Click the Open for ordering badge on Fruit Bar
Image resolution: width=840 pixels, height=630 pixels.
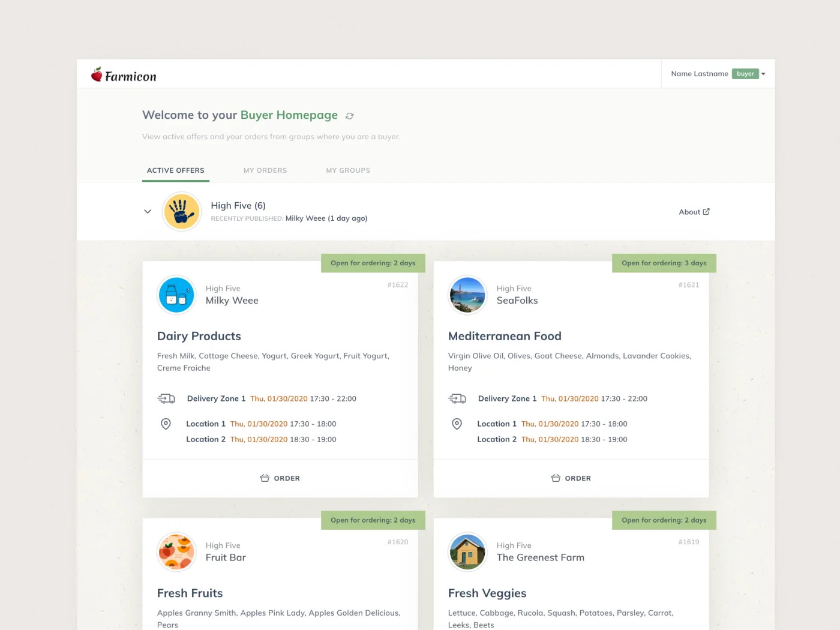click(x=373, y=520)
